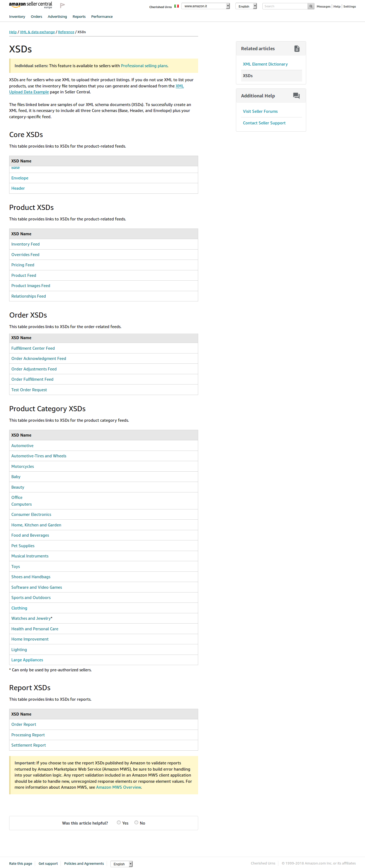Click the Related articles document icon
The height and width of the screenshot is (868, 365).
pyautogui.click(x=297, y=49)
